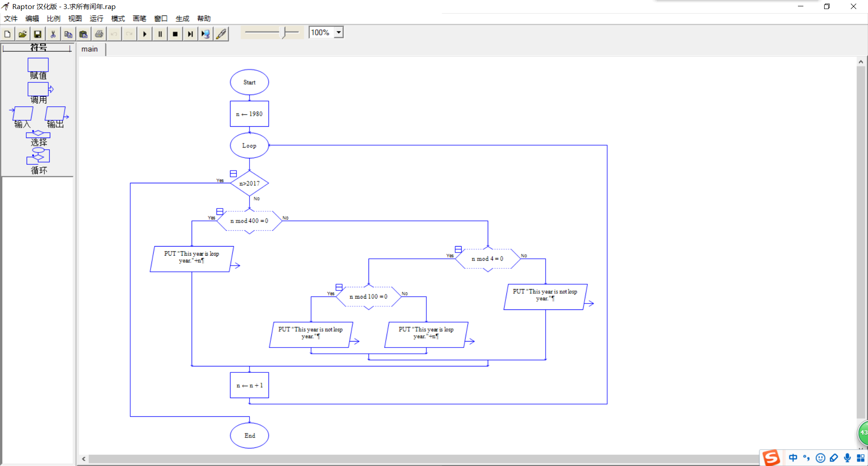Click the Open file toolbar icon
Image resolution: width=868 pixels, height=466 pixels.
[x=23, y=34]
